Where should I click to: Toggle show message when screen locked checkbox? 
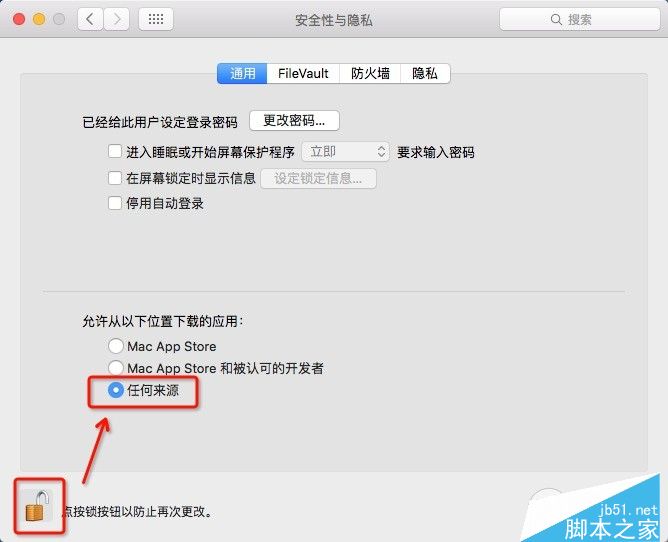click(x=115, y=178)
